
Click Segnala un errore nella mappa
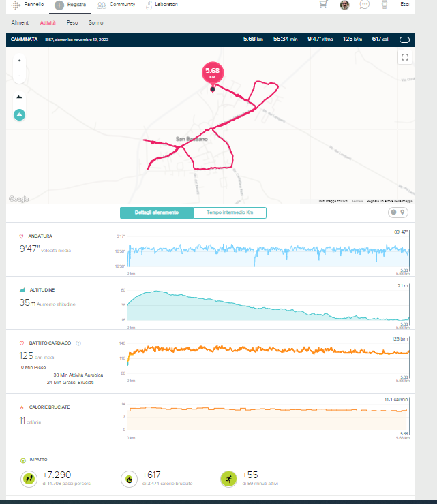[x=389, y=201]
